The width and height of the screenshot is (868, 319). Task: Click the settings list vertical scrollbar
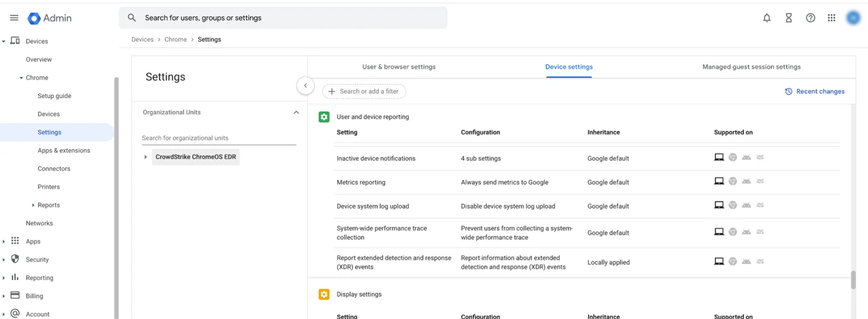[x=853, y=279]
